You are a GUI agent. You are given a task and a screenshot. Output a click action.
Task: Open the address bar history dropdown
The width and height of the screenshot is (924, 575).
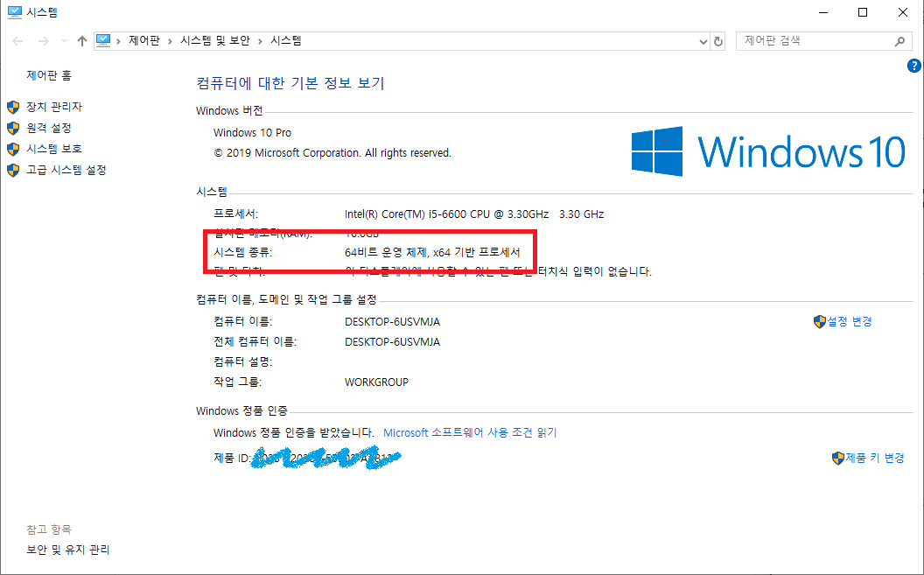click(703, 41)
